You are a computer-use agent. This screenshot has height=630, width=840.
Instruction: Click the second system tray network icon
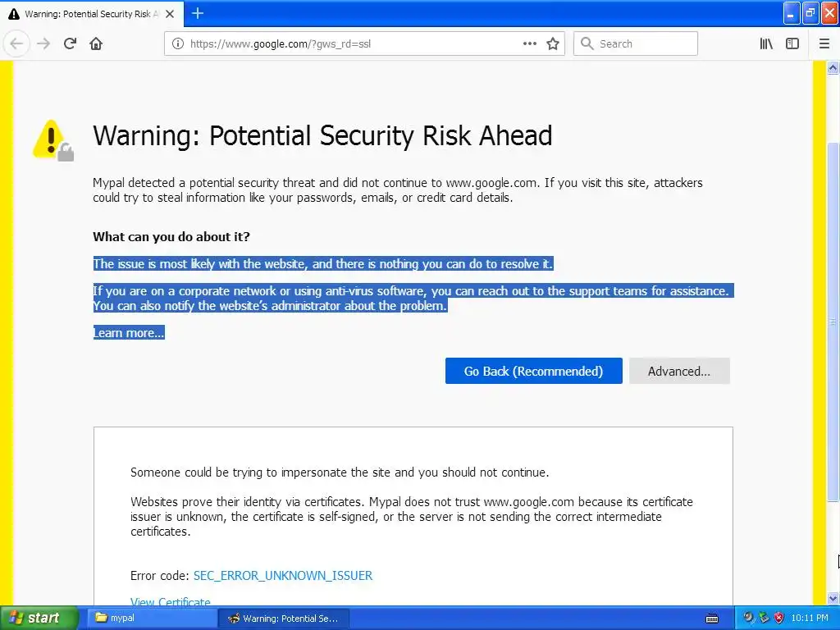point(764,618)
